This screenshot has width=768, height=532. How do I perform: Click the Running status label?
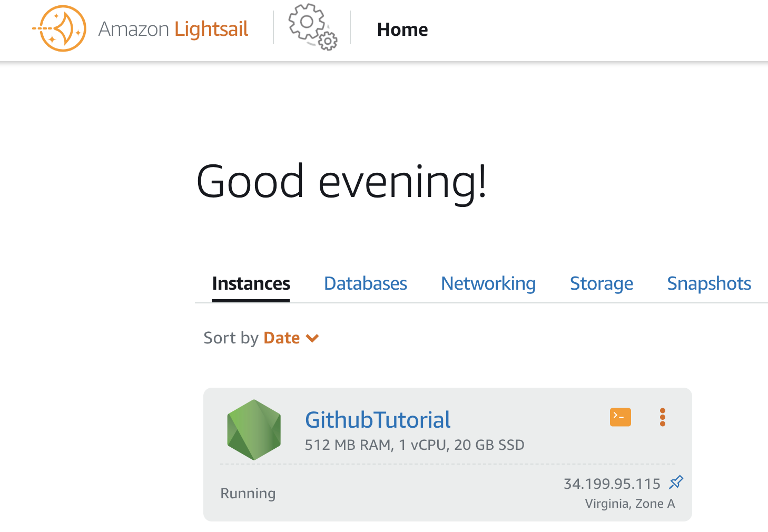click(x=248, y=494)
